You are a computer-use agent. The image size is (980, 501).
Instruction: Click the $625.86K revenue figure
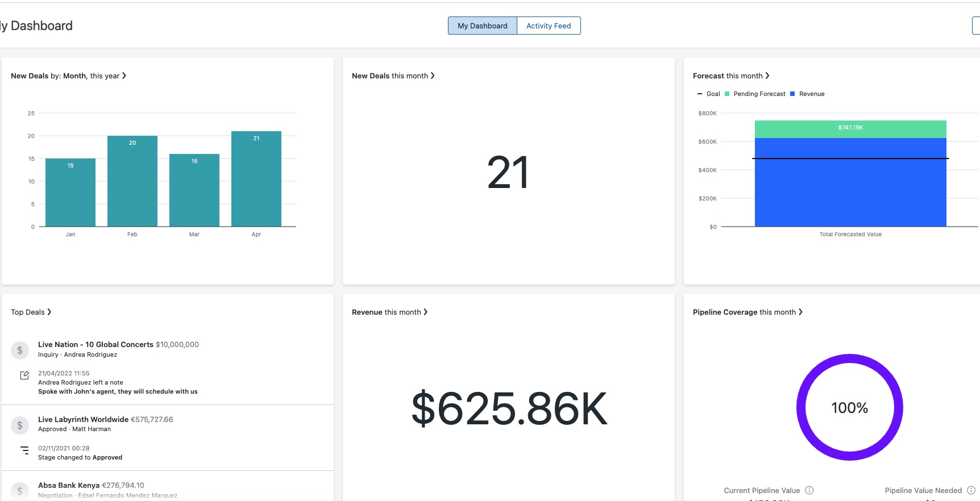click(x=509, y=408)
